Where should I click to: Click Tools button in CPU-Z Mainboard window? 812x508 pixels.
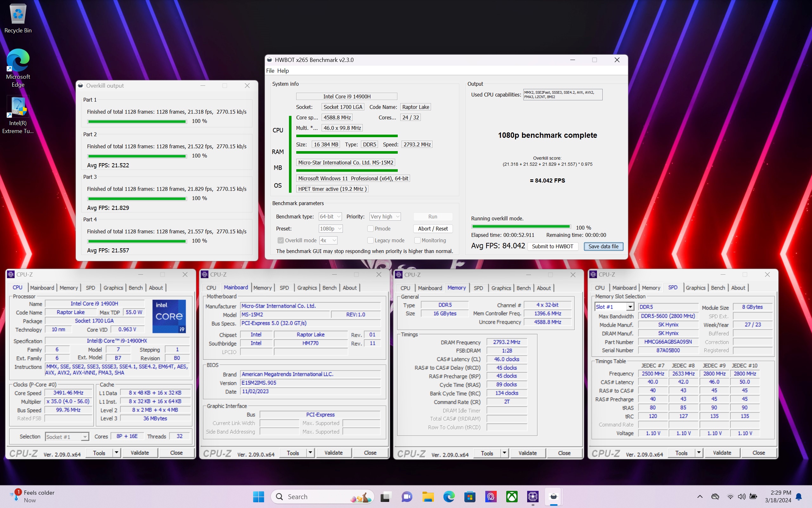293,453
